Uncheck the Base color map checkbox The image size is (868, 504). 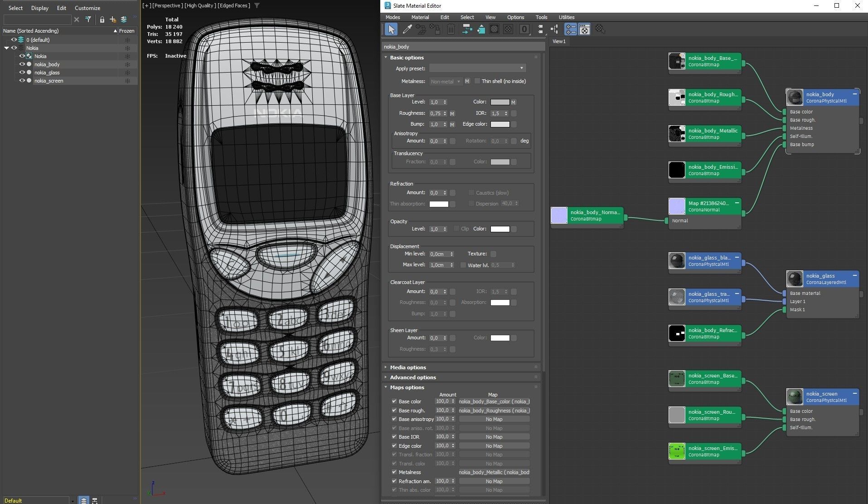click(x=394, y=401)
